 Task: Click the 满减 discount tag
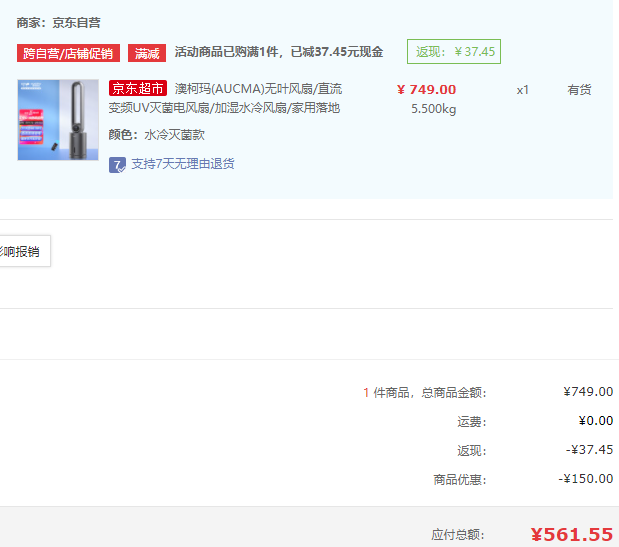[147, 53]
